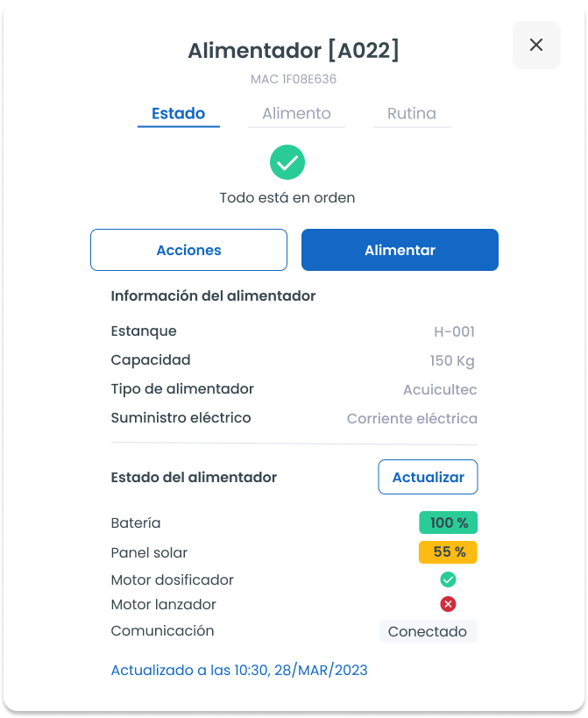Click the MAC 1F08E636 address text
588x718 pixels.
[294, 79]
